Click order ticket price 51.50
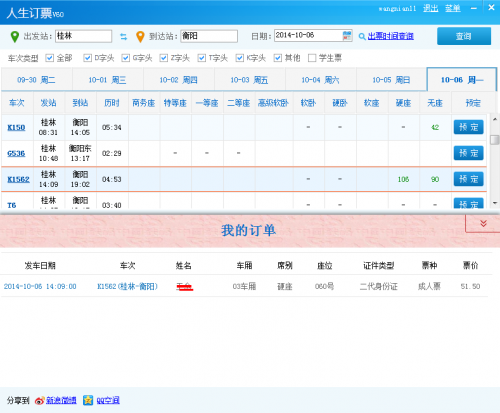Viewport: 500px width, 413px height. pyautogui.click(x=470, y=286)
